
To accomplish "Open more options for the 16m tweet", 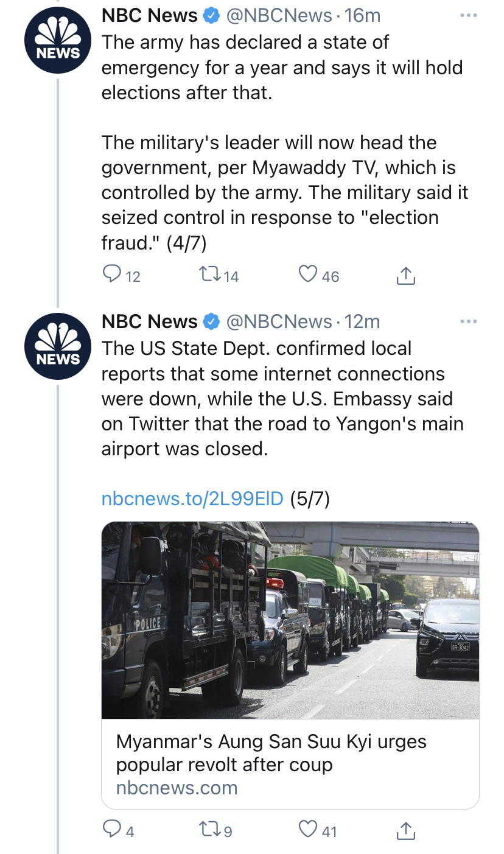I will coord(468,16).
